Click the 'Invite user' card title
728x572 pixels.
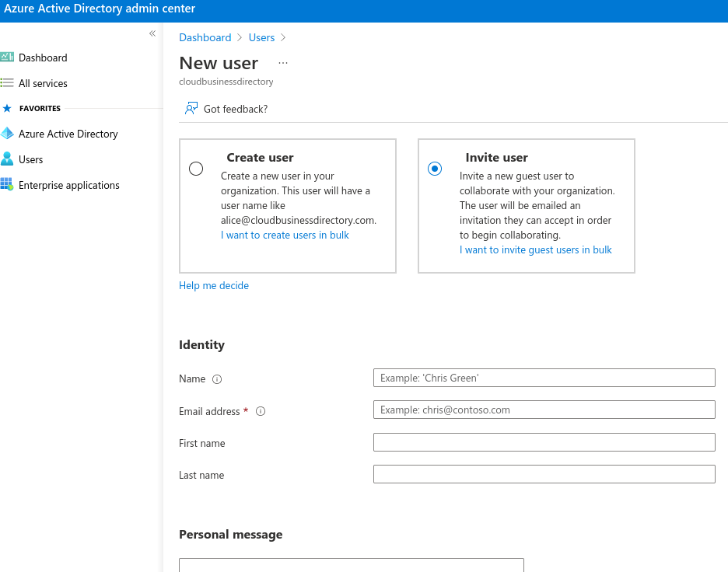pos(497,158)
